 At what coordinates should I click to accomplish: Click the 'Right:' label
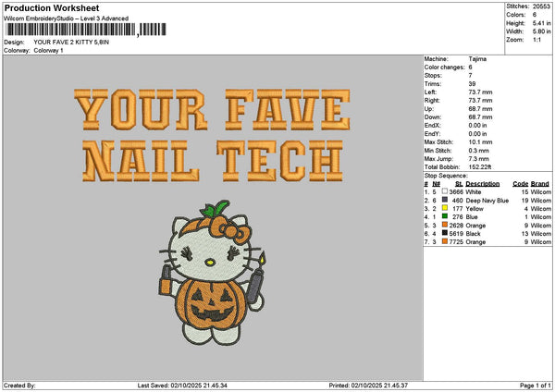pos(432,101)
